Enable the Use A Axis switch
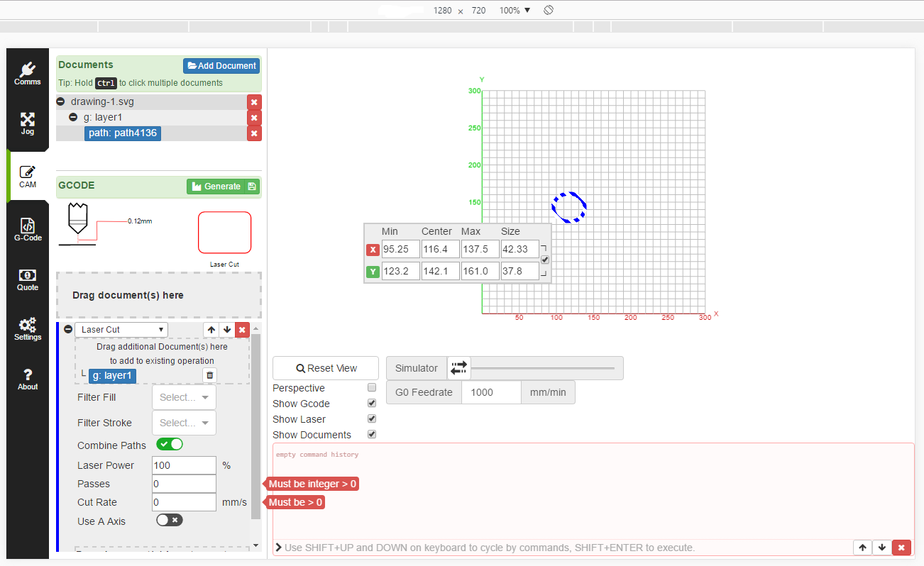 [170, 520]
